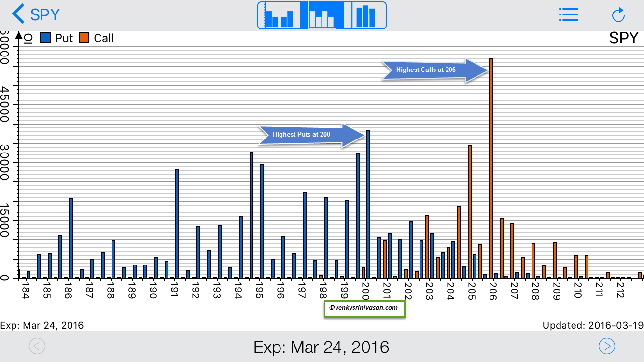
Task: Click the 15000 y-axis value
Action: pyautogui.click(x=5, y=220)
